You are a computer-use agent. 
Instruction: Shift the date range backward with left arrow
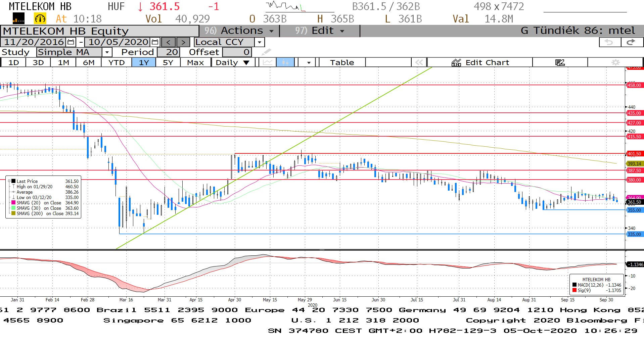click(168, 42)
